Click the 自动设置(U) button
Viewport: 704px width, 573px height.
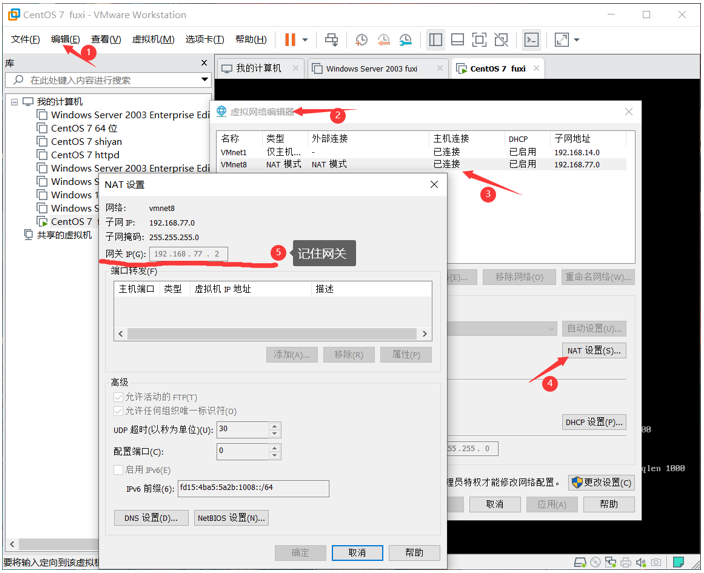click(594, 328)
